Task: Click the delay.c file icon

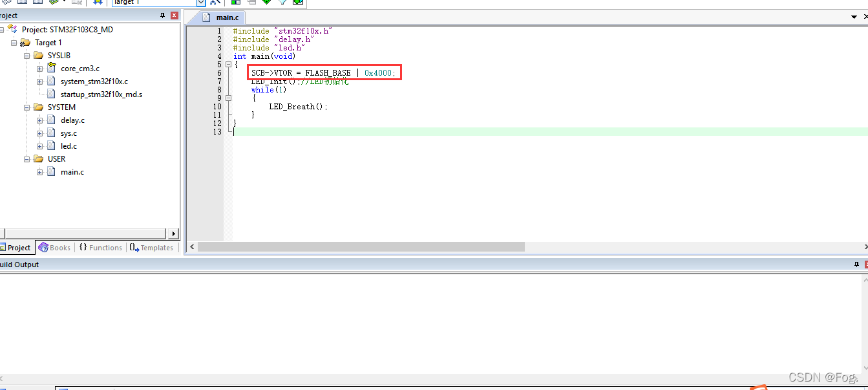Action: click(51, 120)
